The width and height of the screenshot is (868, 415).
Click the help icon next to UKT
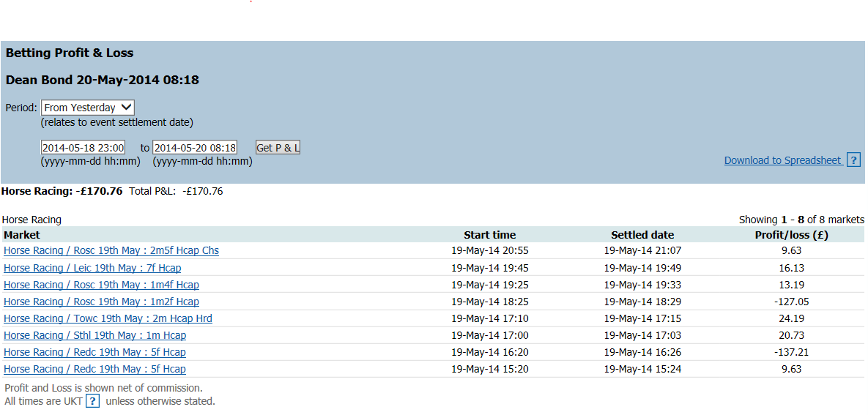(x=94, y=401)
